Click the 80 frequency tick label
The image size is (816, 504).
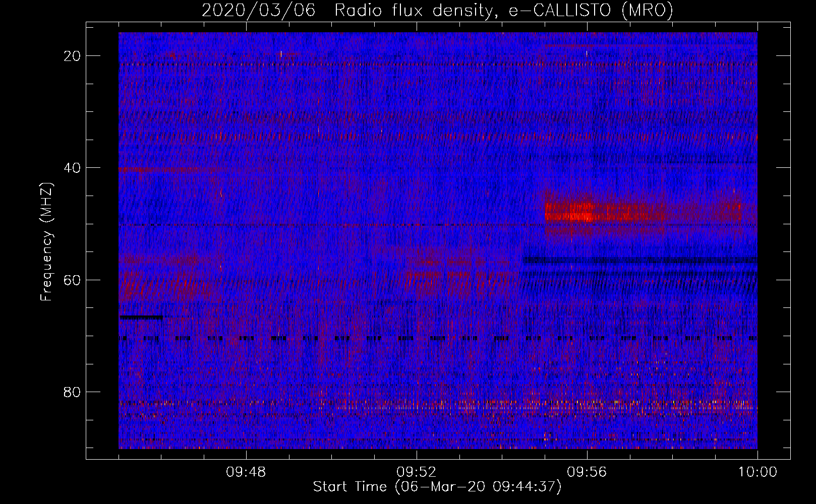click(73, 392)
